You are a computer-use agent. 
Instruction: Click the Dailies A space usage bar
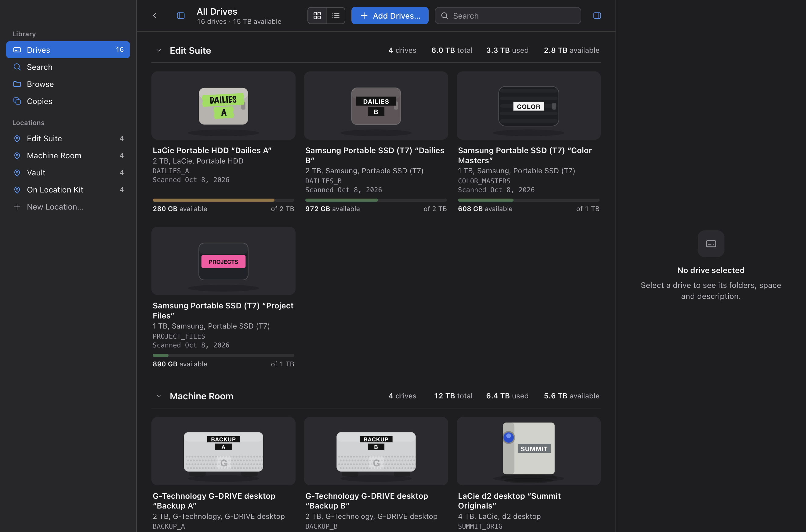point(223,200)
